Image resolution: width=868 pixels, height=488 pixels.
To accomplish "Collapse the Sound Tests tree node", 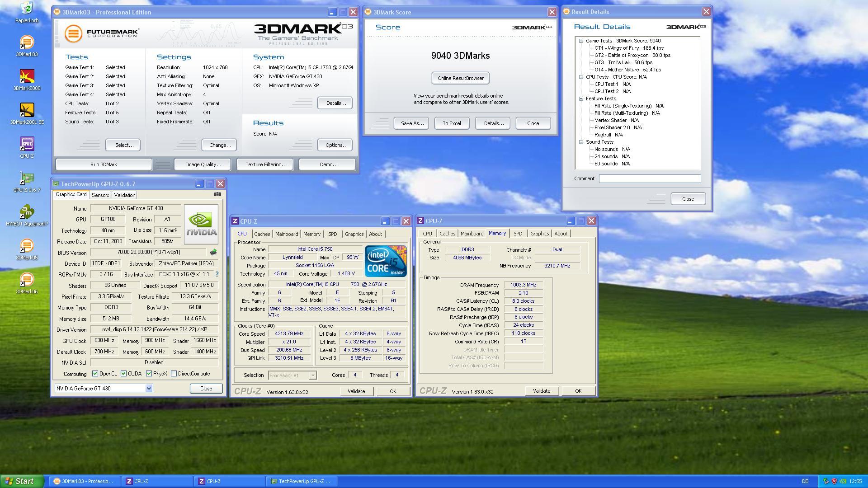I will click(x=581, y=142).
